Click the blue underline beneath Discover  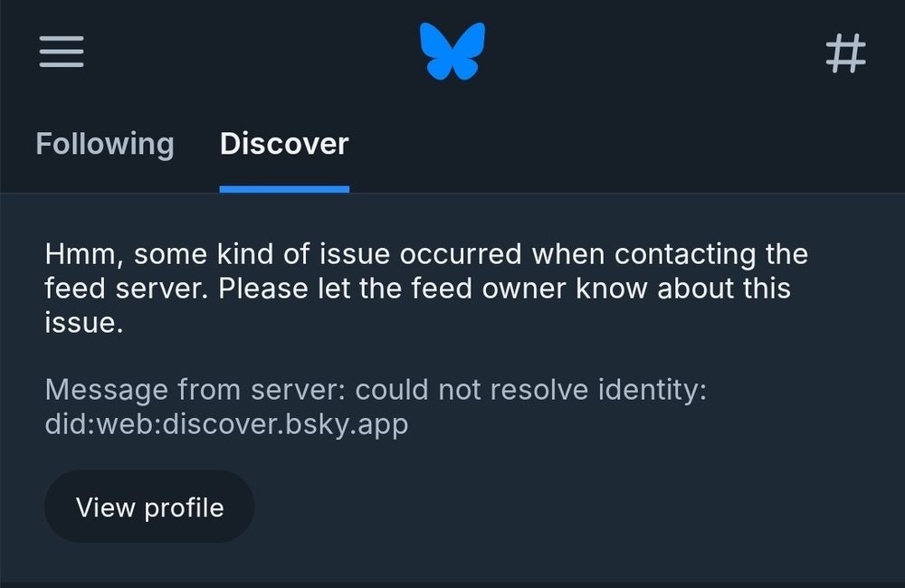[283, 186]
